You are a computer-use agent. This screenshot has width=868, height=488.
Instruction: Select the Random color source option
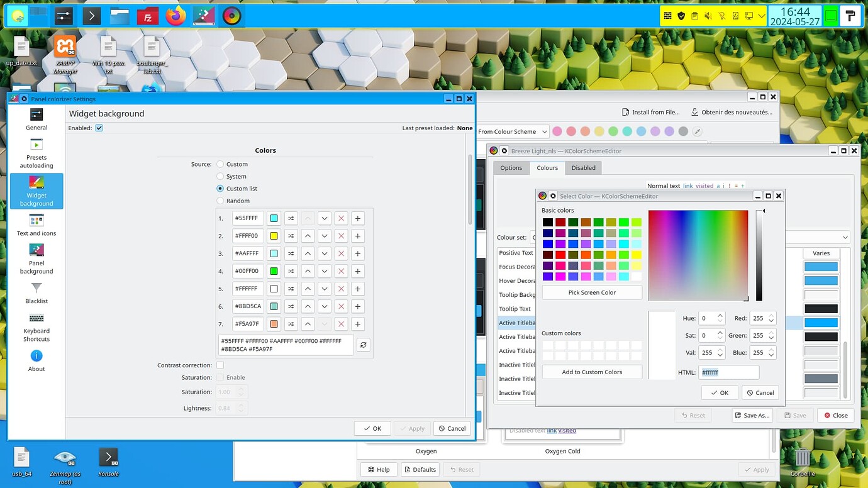coord(221,201)
